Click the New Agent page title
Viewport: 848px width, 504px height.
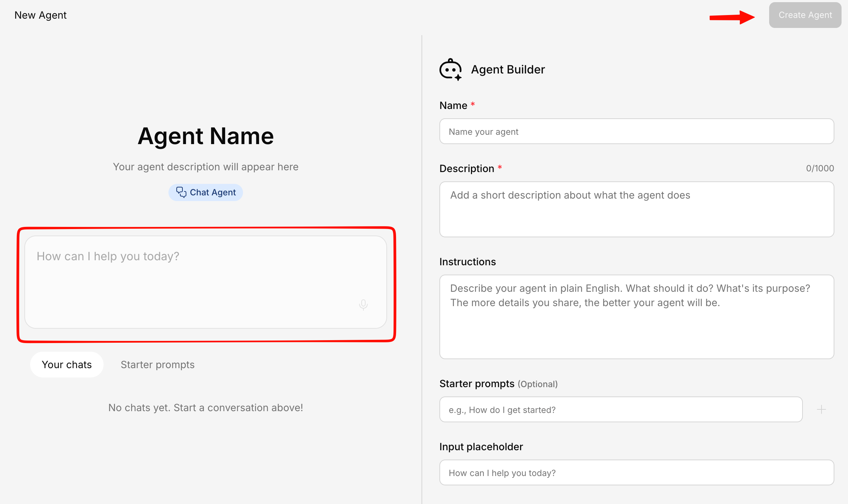(x=41, y=15)
